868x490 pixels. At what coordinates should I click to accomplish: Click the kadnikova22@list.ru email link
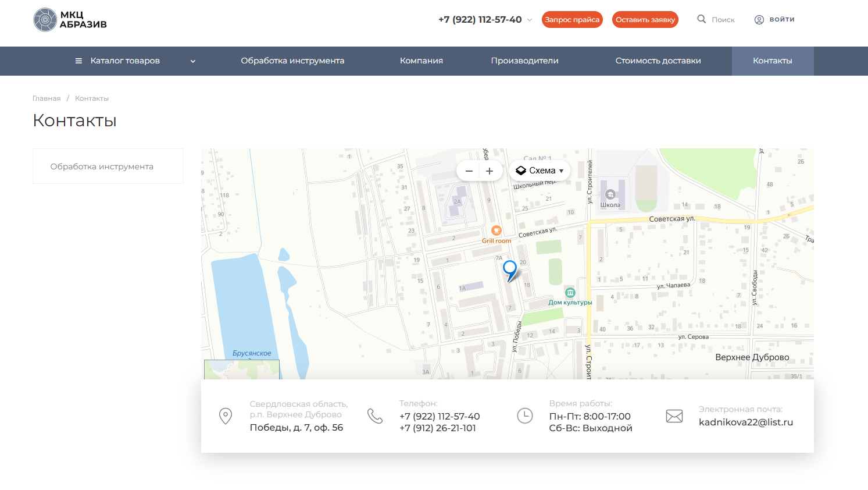pyautogui.click(x=745, y=422)
